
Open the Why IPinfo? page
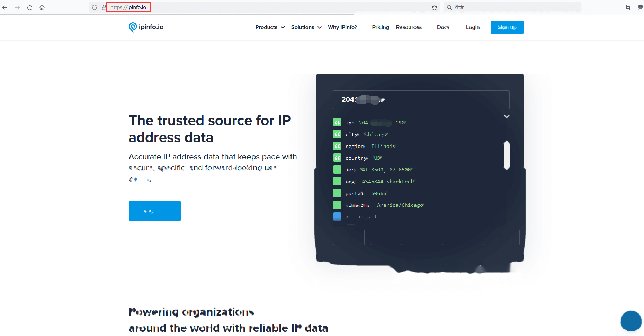point(342,27)
